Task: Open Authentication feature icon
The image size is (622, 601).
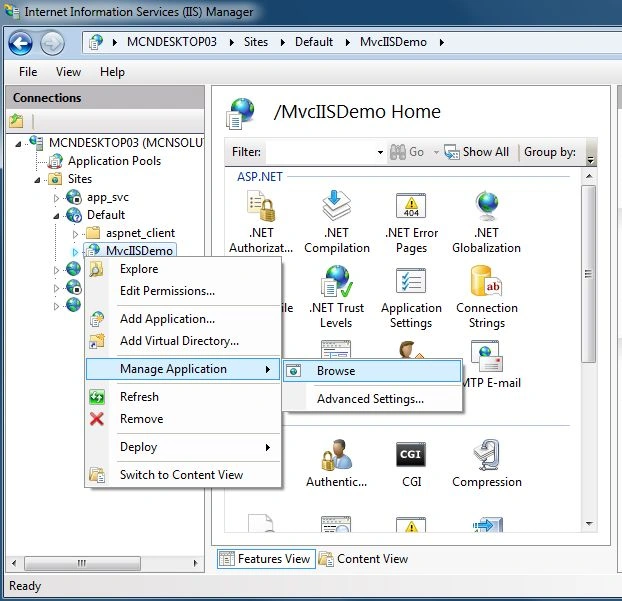Action: (336, 455)
